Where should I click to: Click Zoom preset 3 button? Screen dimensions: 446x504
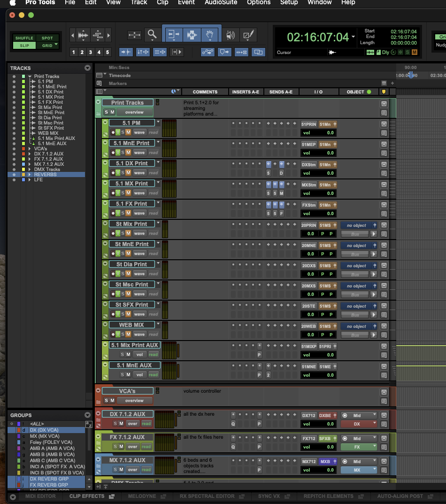click(x=91, y=52)
